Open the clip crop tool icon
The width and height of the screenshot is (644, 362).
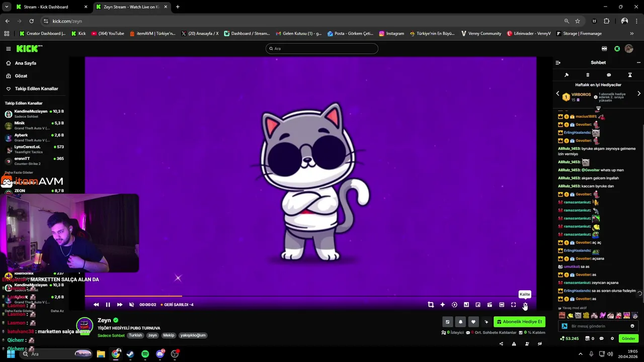pos(431,305)
